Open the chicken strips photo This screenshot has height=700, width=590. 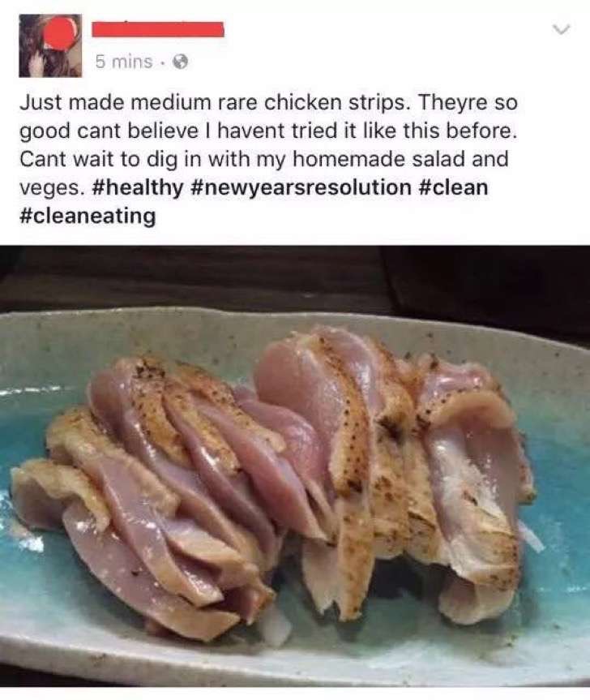[x=295, y=466]
